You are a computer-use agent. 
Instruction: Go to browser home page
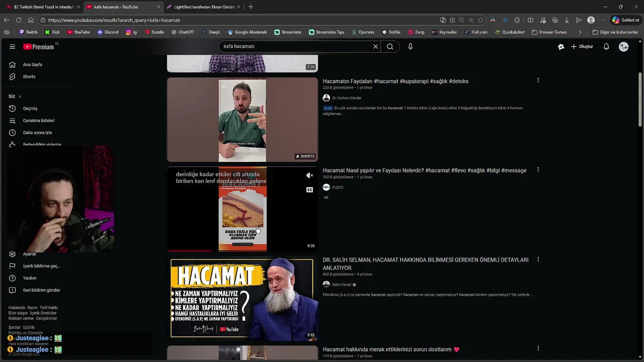click(31, 20)
